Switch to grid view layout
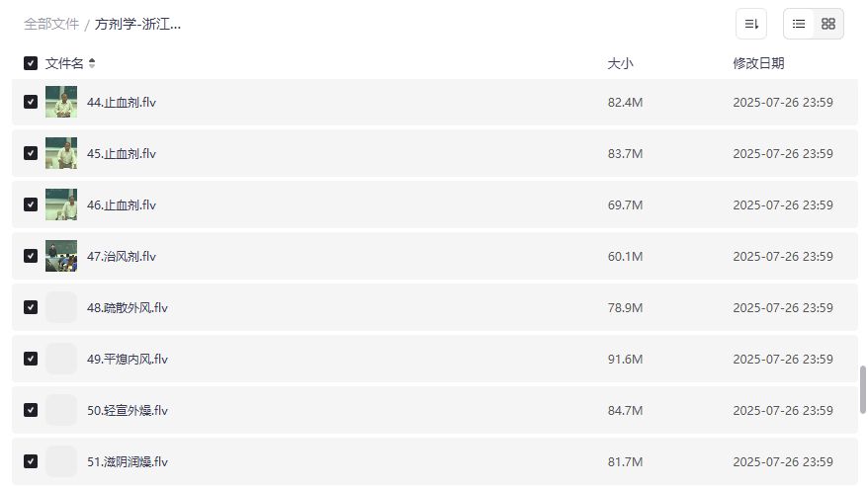Screen dimensions: 868x489 click(828, 24)
